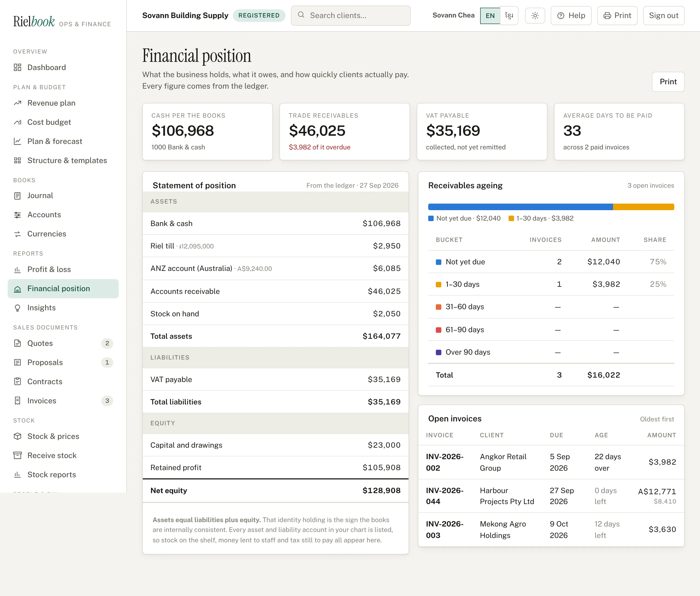Viewport: 700px width, 596px height.
Task: Click the Cash per the books card
Action: [207, 131]
